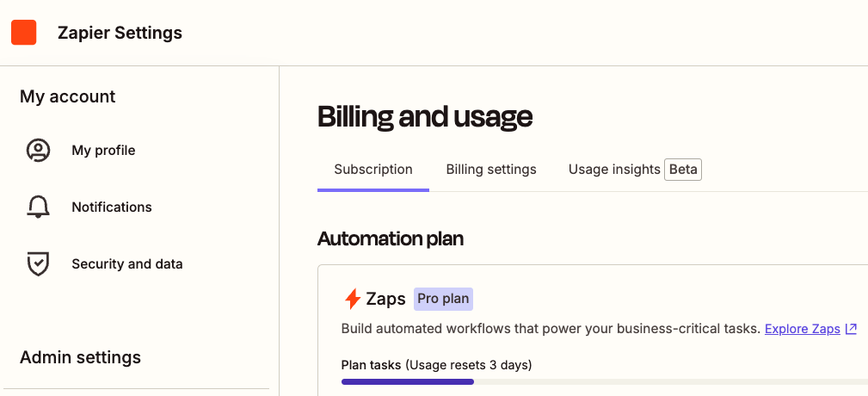This screenshot has height=396, width=868.
Task: Click the Notifications bell icon
Action: coord(38,207)
